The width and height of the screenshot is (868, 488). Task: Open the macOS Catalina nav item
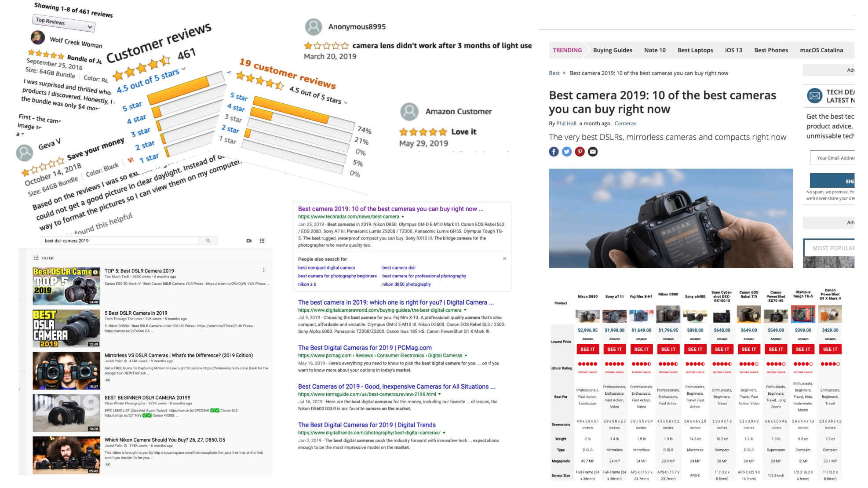(x=821, y=50)
